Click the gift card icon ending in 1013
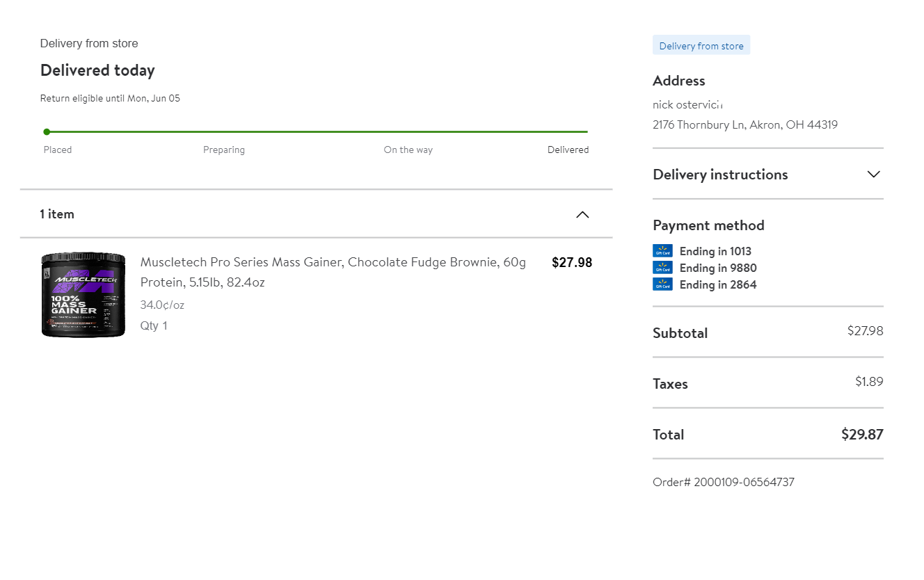Screen dimensions: 924x580 tap(662, 251)
